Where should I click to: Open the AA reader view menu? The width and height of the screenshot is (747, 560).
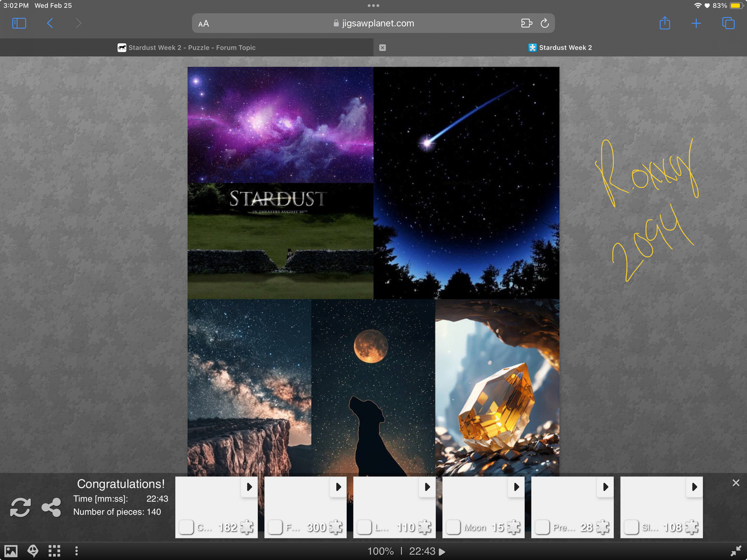click(x=204, y=24)
